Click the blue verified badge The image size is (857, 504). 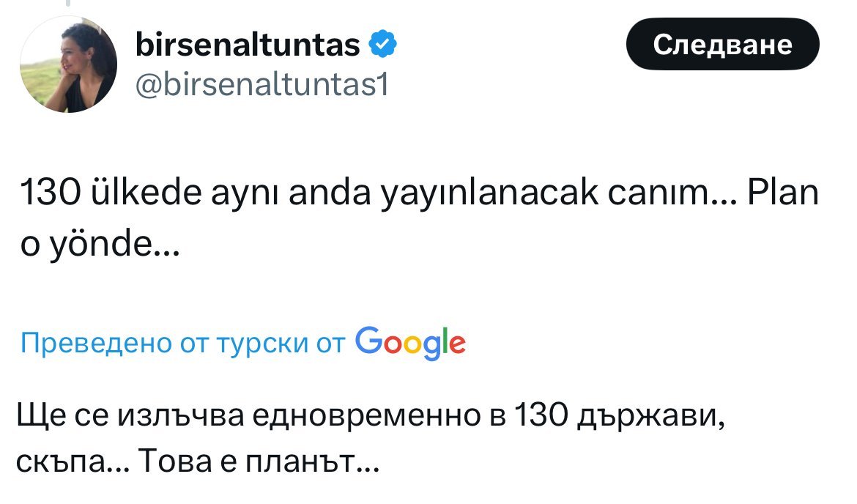(384, 45)
